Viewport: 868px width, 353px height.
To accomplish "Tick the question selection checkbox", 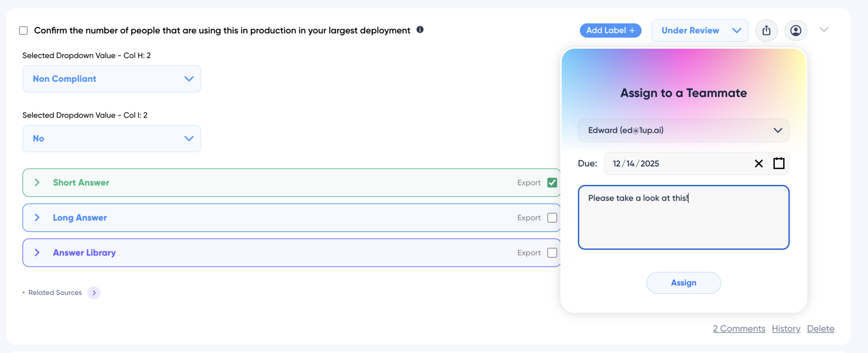I will pos(24,30).
